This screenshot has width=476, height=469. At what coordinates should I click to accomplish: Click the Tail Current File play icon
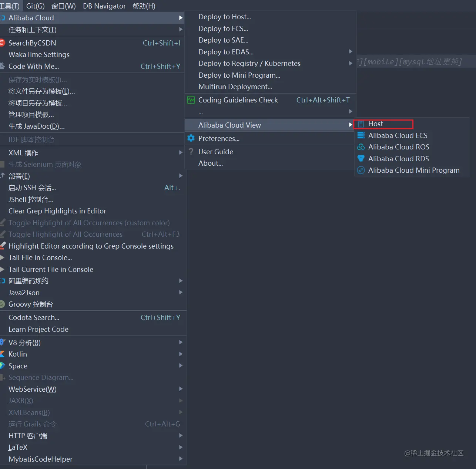pyautogui.click(x=2, y=269)
